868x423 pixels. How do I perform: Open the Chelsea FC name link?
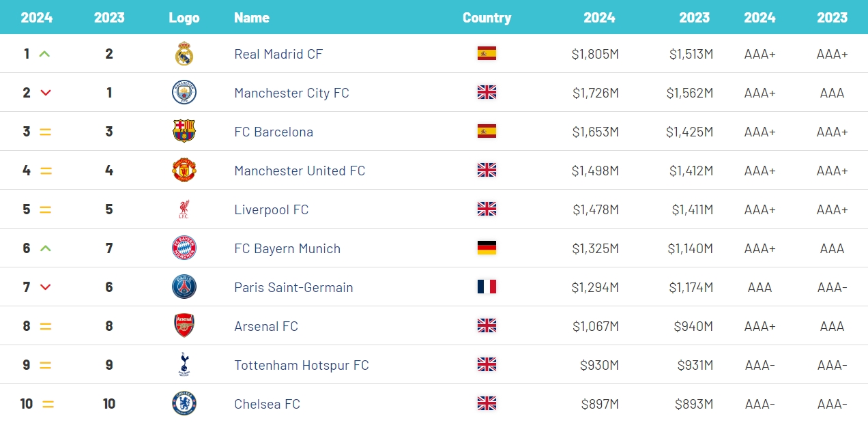[x=267, y=404]
